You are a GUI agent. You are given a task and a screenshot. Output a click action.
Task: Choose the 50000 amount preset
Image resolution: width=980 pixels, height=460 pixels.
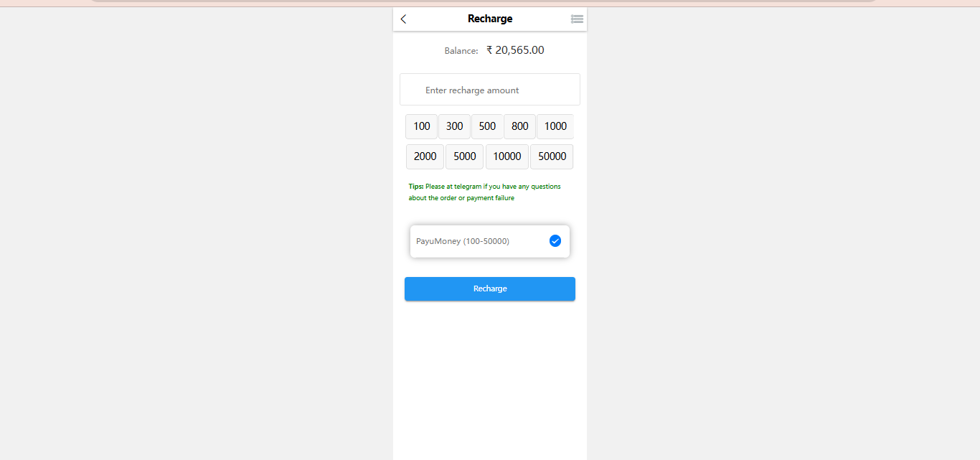pos(552,156)
